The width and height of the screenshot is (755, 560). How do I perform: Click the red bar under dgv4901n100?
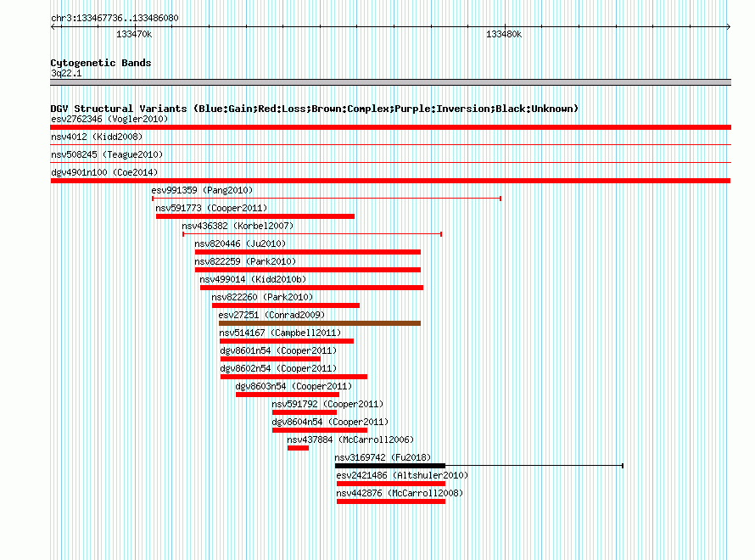[x=390, y=181]
